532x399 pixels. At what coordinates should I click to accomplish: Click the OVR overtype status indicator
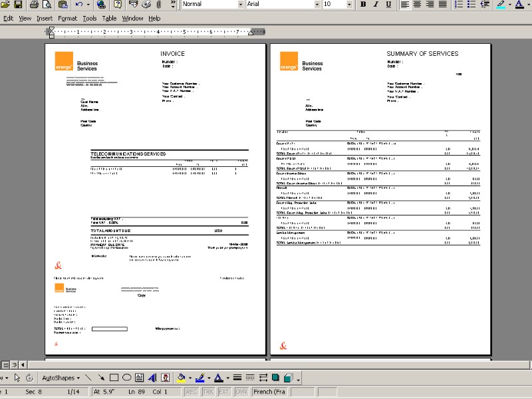click(241, 392)
